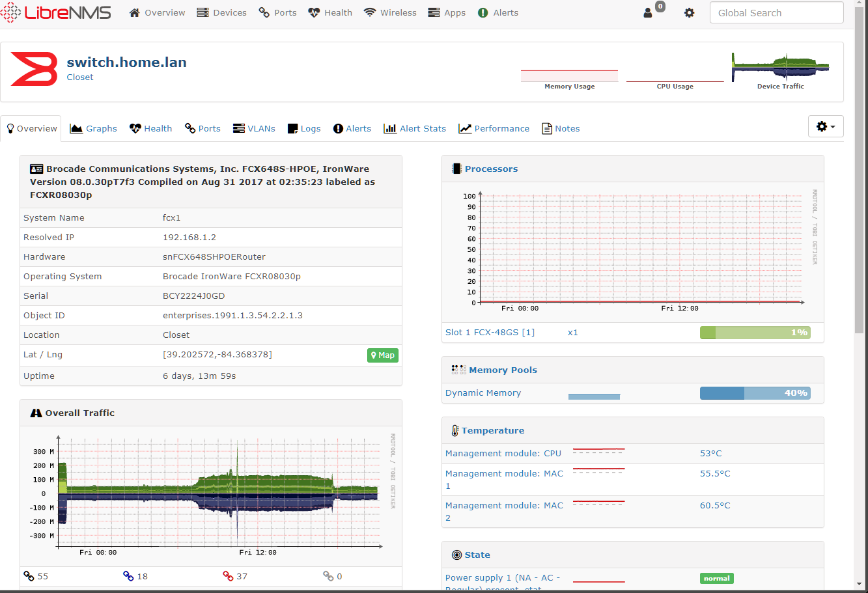Expand the device gear dropdown button
The height and width of the screenshot is (593, 868).
pyautogui.click(x=826, y=126)
